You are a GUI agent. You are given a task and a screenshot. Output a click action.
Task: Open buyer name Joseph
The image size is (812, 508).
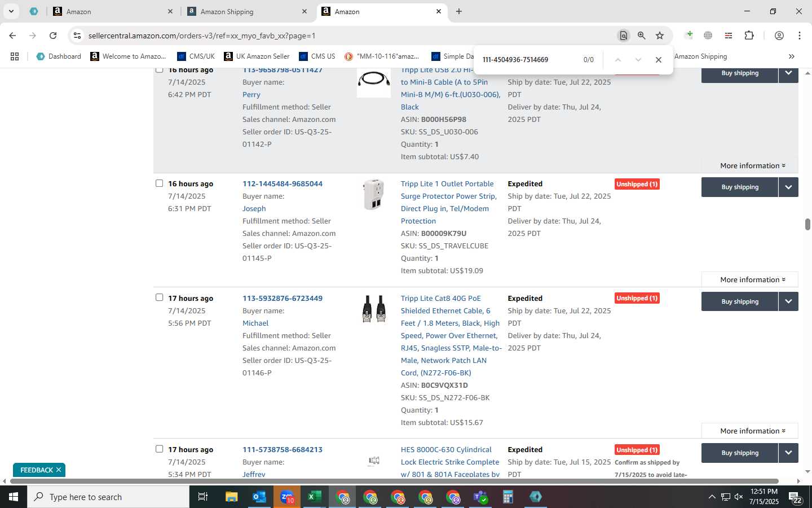(x=254, y=209)
